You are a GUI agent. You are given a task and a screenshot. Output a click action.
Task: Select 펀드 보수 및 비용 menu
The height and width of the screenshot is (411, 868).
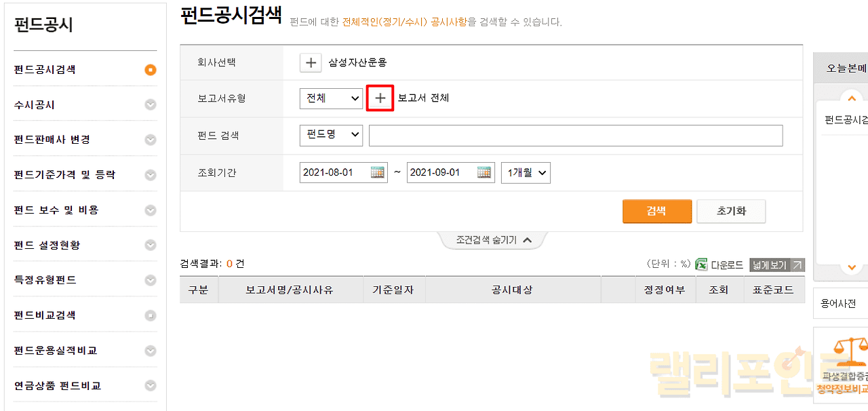[x=56, y=210]
